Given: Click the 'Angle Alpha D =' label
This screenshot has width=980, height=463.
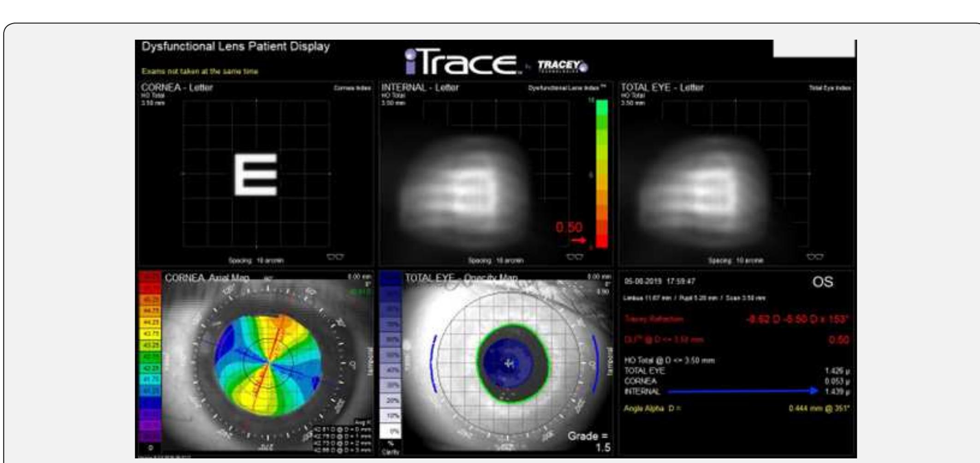Looking at the screenshot, I should 652,408.
